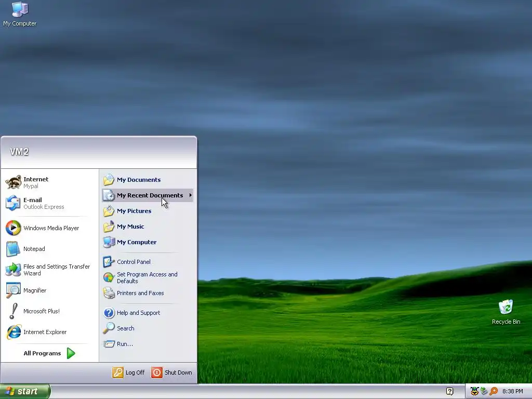Click the Run... dialog icon
The width and height of the screenshot is (532, 399).
(109, 344)
